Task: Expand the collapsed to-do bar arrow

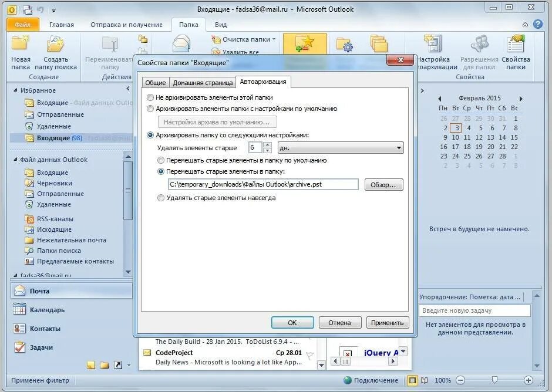Action: pyautogui.click(x=422, y=91)
